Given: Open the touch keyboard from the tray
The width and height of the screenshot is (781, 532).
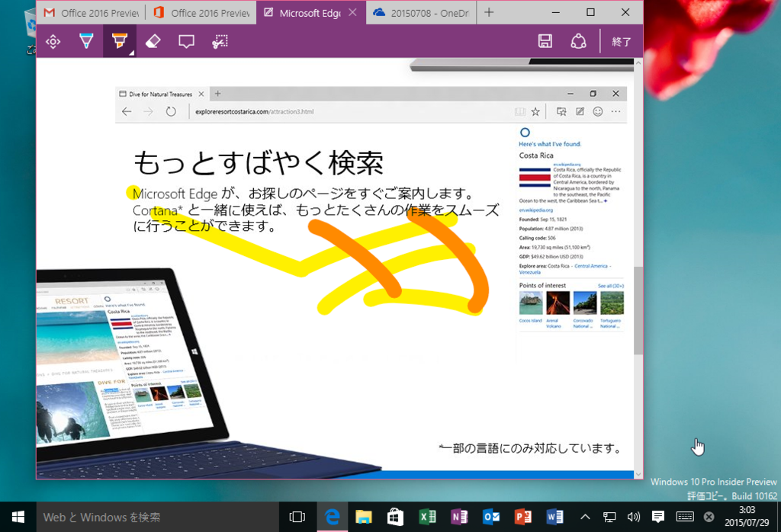Looking at the screenshot, I should pos(685,517).
